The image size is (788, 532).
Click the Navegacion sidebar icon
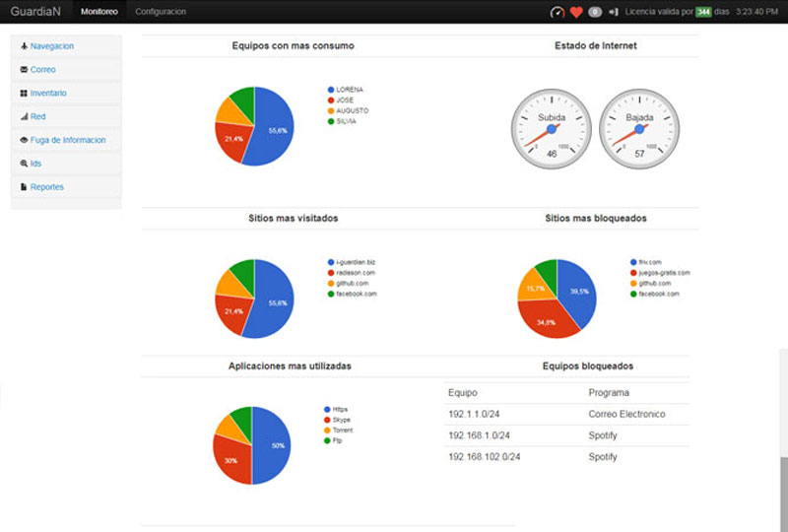[x=24, y=46]
